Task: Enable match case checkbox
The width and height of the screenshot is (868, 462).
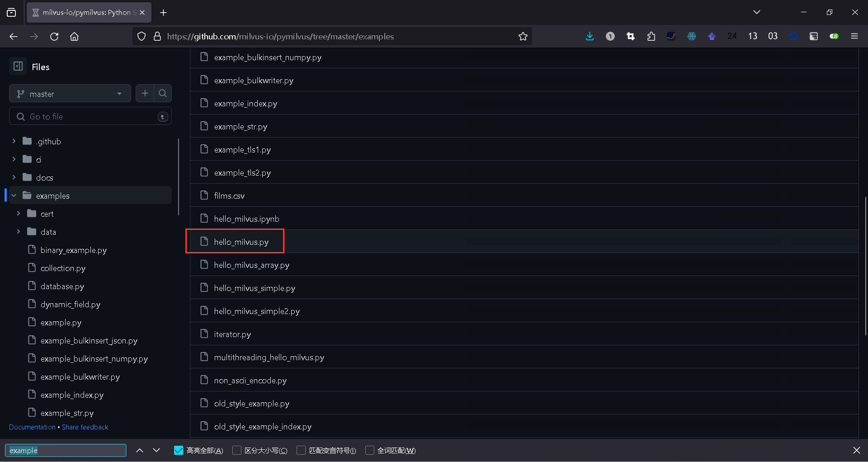Action: point(237,450)
